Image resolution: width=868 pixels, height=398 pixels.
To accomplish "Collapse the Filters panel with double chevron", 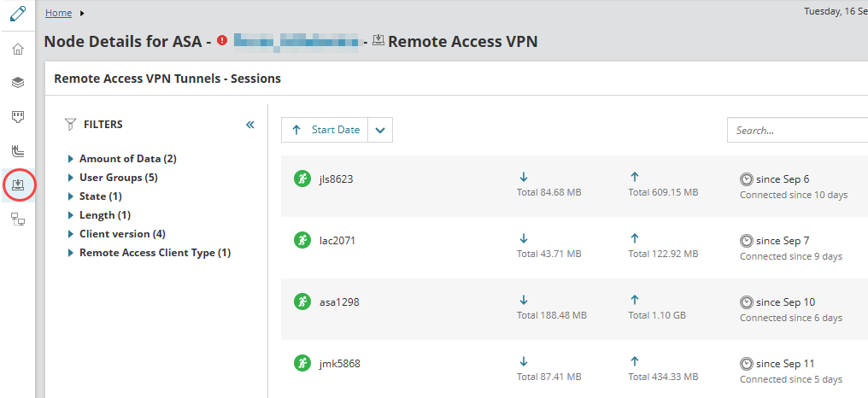I will 250,125.
